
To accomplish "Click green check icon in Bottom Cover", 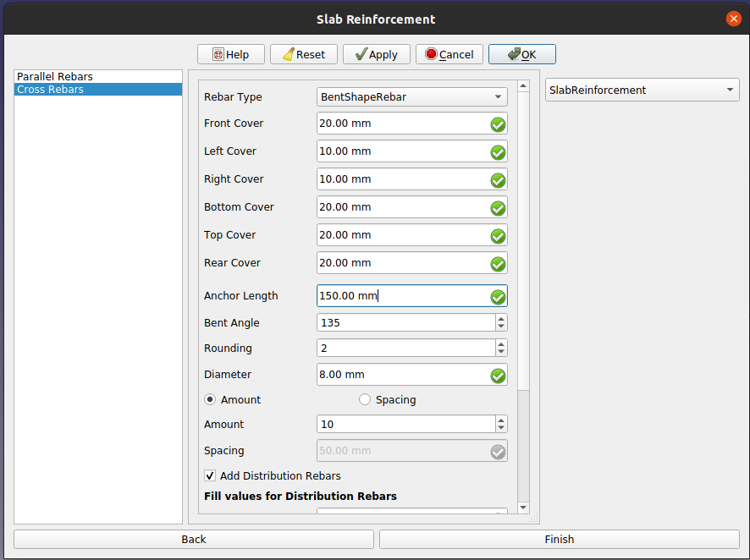I will click(x=498, y=208).
